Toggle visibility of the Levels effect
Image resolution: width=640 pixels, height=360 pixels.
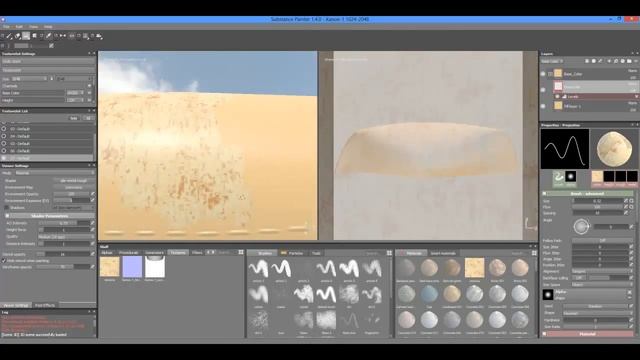click(557, 96)
